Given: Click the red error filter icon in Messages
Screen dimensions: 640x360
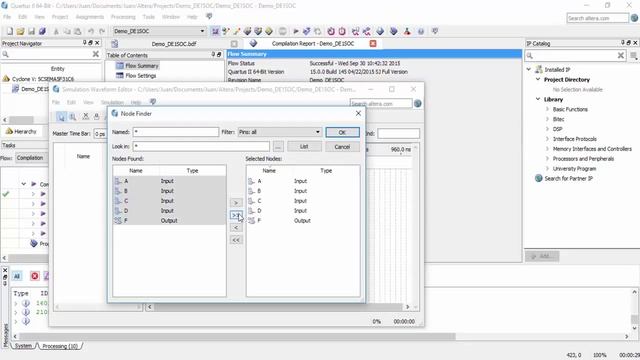Looking at the screenshot, I should [35, 276].
